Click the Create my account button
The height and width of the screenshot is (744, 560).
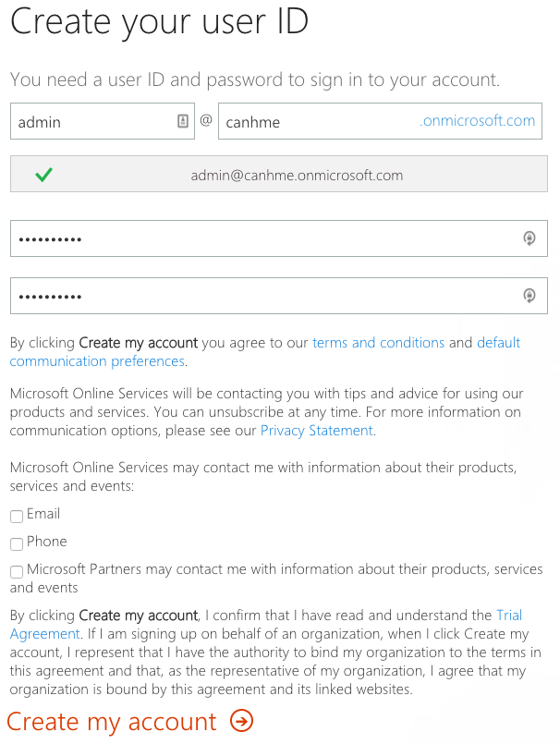(x=129, y=722)
